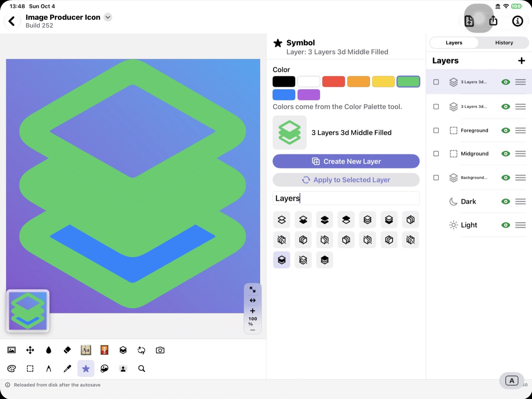Add a new layer with plus button
Viewport: 532px width, 399px height.
pos(521,61)
